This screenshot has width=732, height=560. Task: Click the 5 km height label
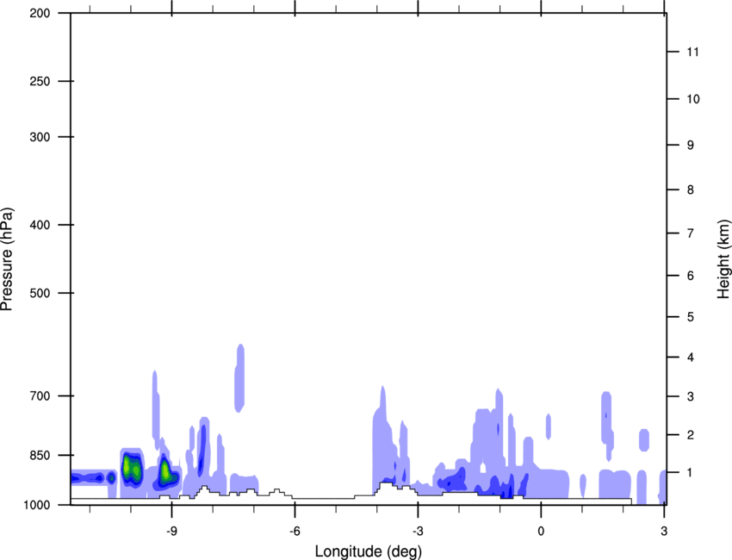690,317
